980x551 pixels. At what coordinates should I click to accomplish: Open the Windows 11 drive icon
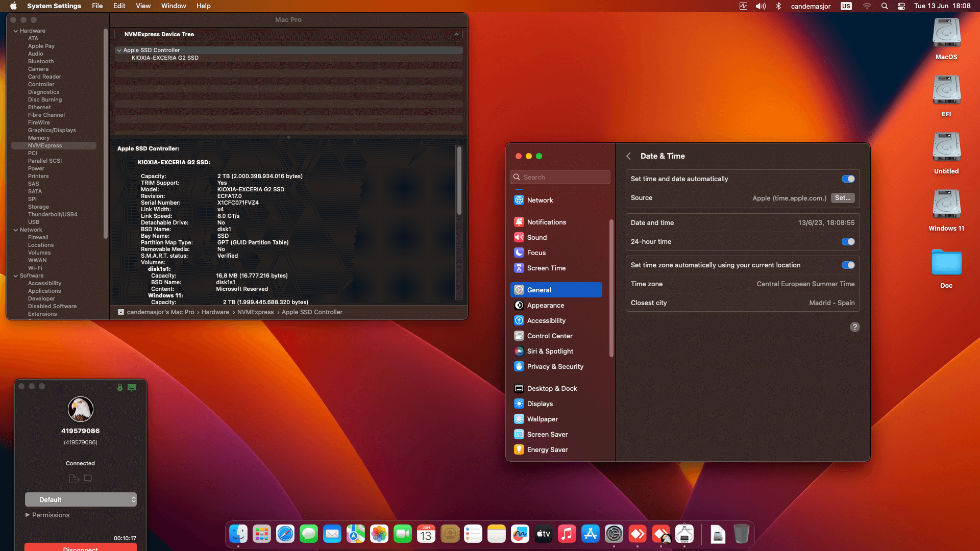[946, 205]
